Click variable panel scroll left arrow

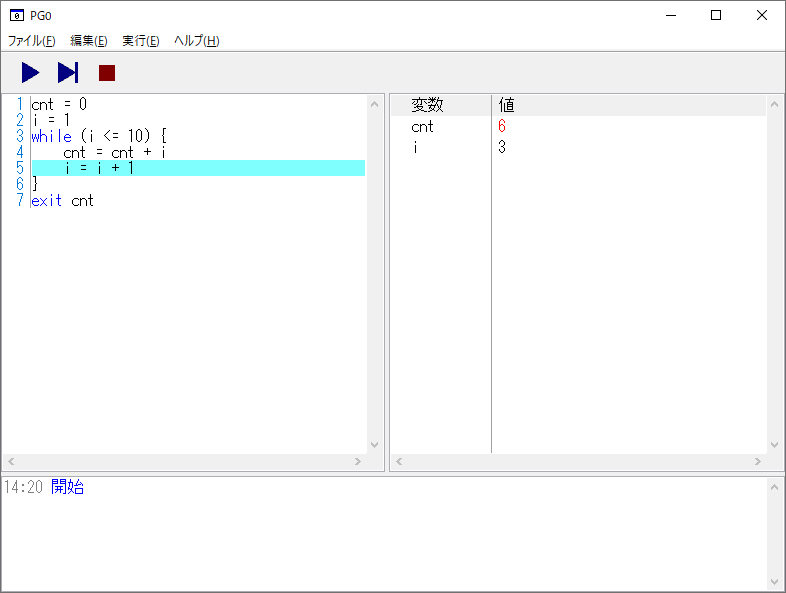(x=399, y=461)
